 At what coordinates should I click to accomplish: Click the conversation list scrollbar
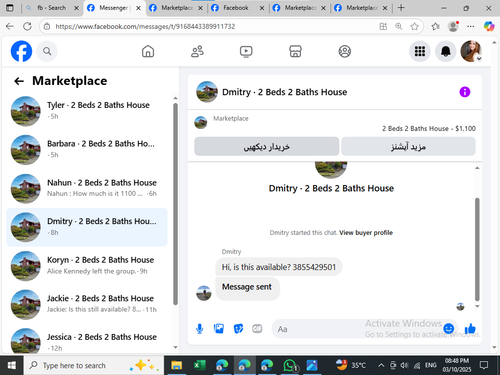[x=175, y=204]
